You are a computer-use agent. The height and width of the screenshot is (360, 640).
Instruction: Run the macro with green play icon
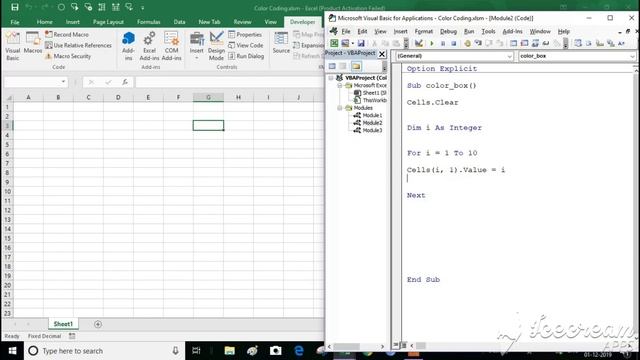pyautogui.click(x=432, y=43)
